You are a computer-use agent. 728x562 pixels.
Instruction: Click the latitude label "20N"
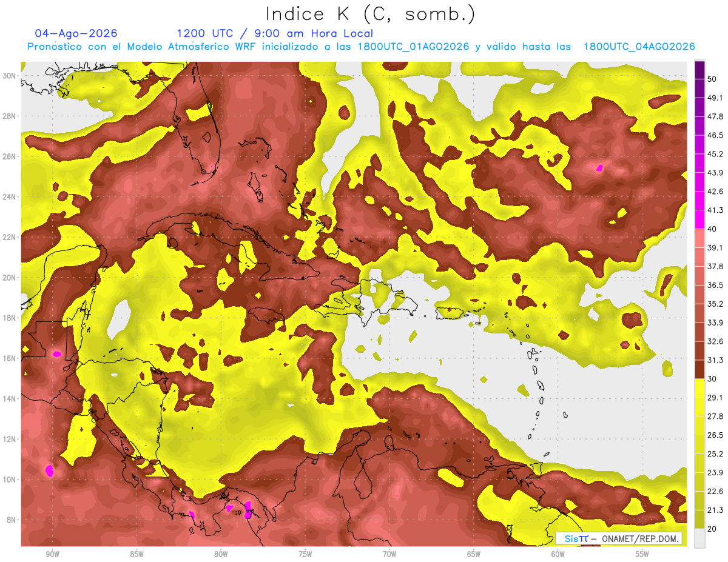tap(9, 278)
